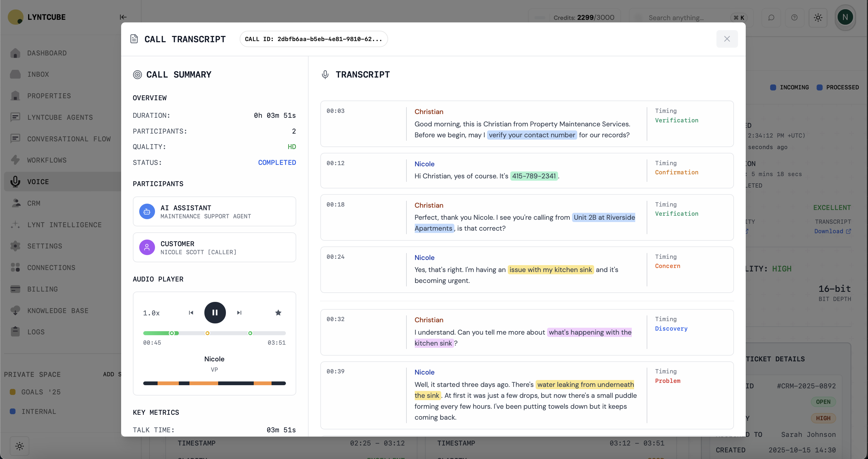This screenshot has width=868, height=459.
Task: Toggle light mode in top bar
Action: [x=818, y=18]
